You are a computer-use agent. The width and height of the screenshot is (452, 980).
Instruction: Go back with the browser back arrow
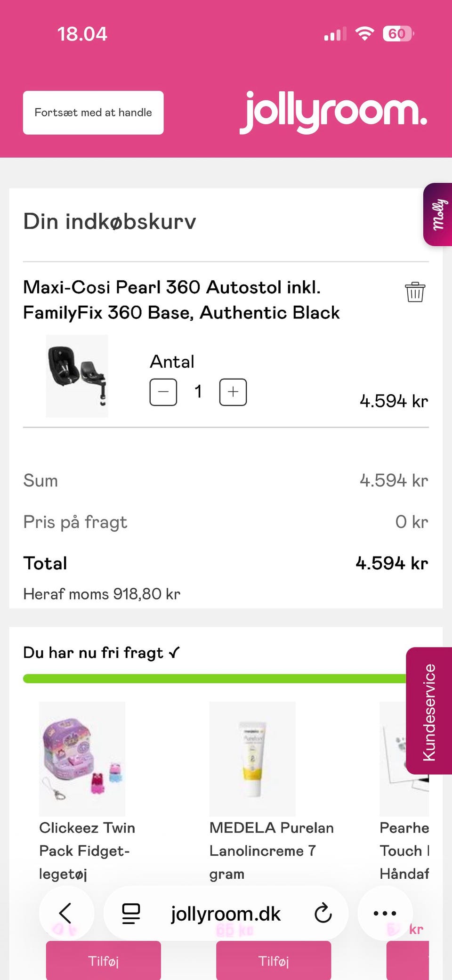[x=66, y=913]
